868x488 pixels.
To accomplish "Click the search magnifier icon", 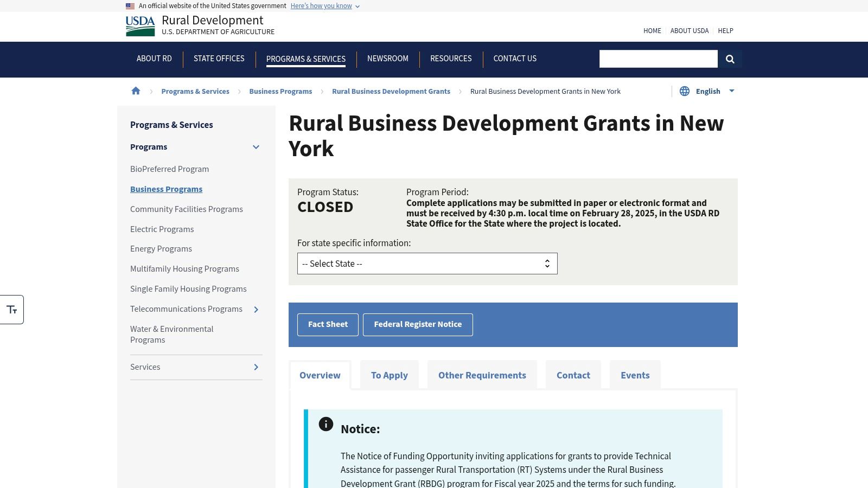I will point(730,59).
